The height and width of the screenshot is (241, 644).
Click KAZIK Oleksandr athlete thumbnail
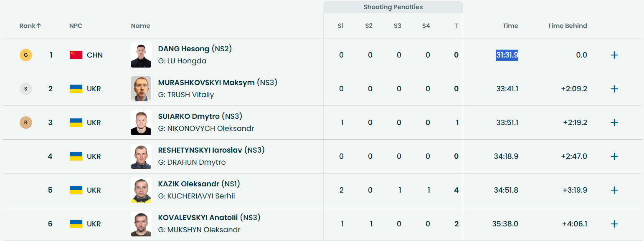(x=141, y=190)
